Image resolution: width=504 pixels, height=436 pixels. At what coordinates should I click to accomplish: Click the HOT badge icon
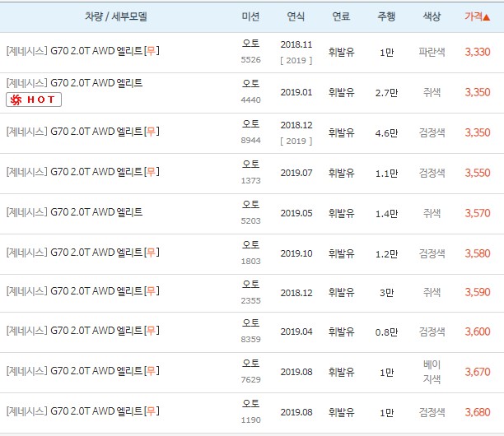[34, 100]
